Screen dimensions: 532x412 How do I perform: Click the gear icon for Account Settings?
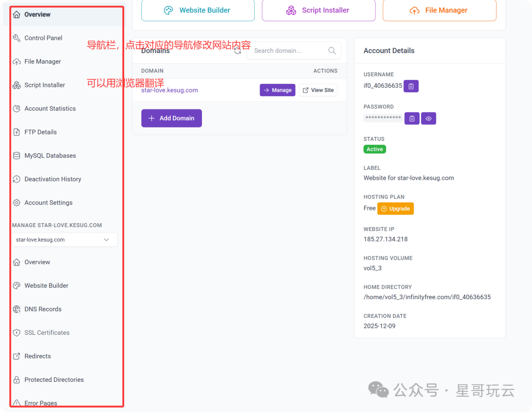point(17,203)
